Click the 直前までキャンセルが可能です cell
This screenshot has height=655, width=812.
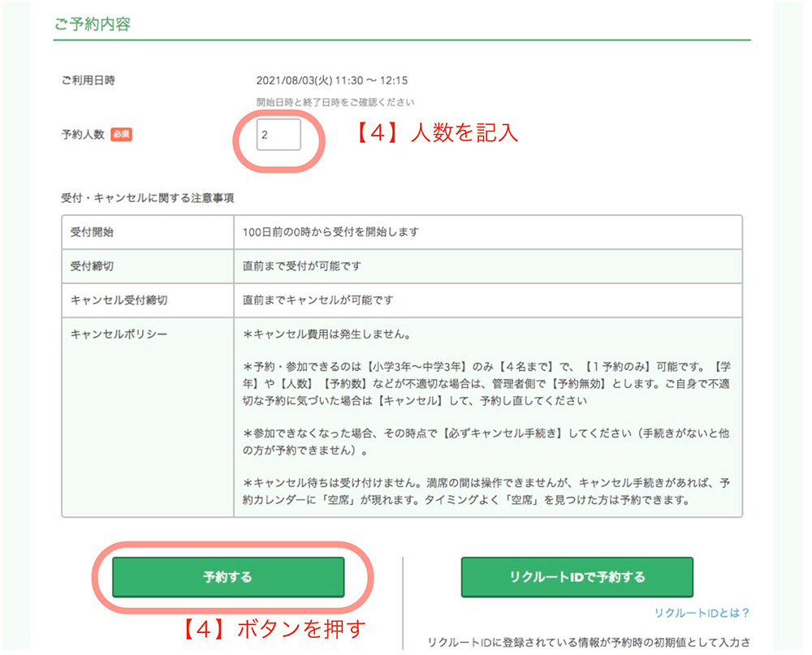tap(317, 299)
